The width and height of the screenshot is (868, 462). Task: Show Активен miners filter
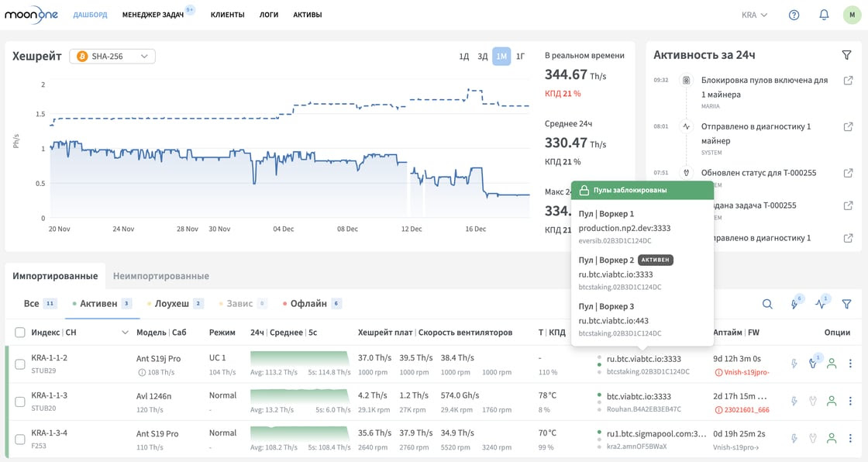click(x=102, y=304)
